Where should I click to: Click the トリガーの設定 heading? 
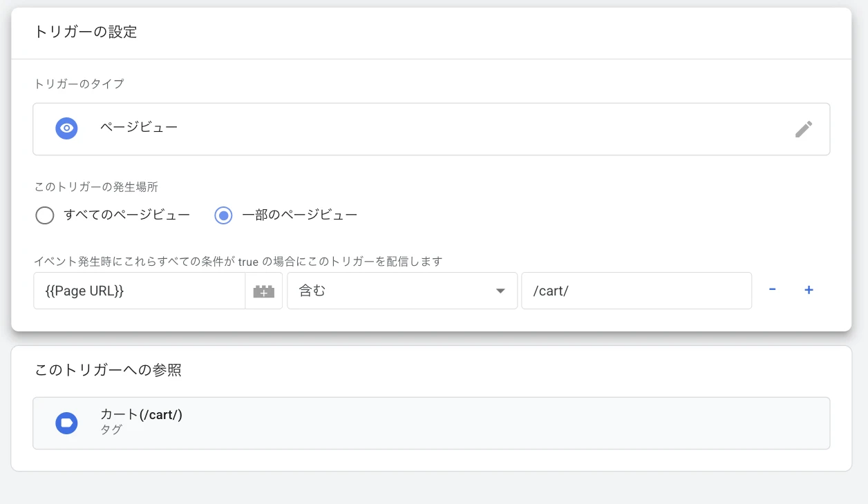pos(86,32)
